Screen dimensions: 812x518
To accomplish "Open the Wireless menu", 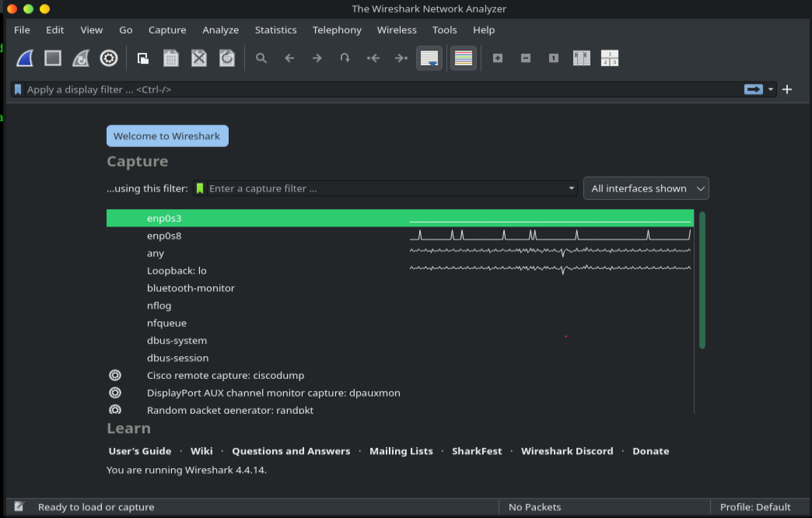I will click(x=397, y=30).
